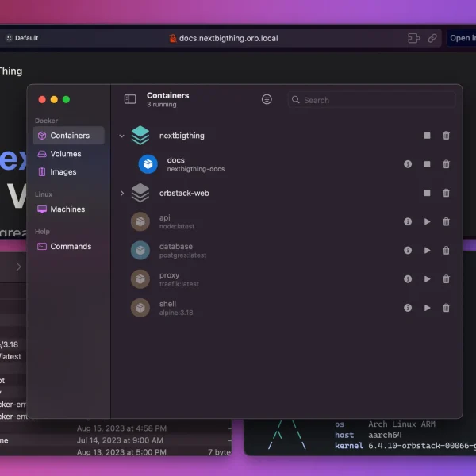Open Machines in the sidebar

click(68, 209)
